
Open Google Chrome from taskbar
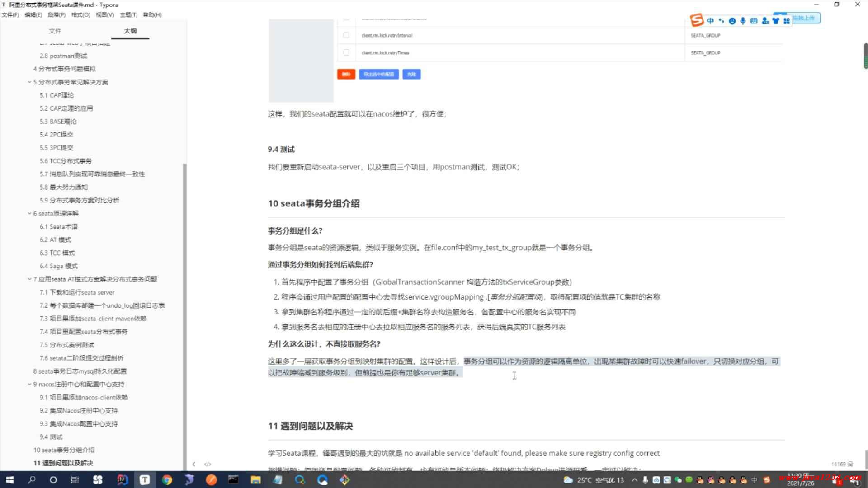[x=167, y=480]
